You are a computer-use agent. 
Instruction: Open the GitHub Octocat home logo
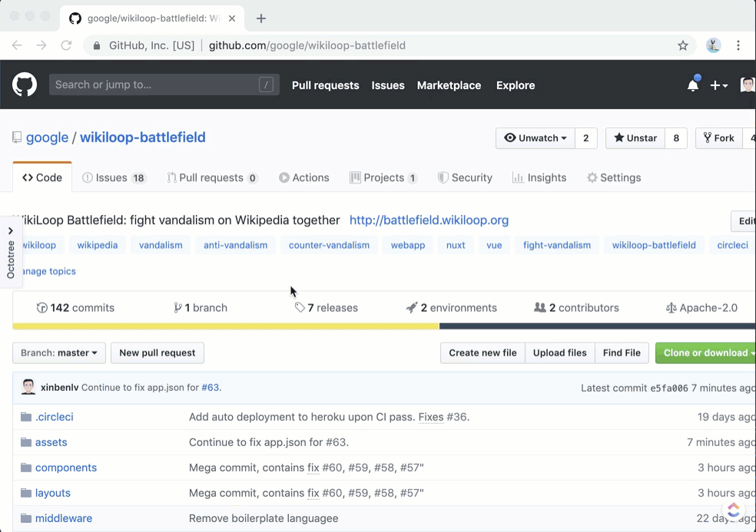point(24,84)
